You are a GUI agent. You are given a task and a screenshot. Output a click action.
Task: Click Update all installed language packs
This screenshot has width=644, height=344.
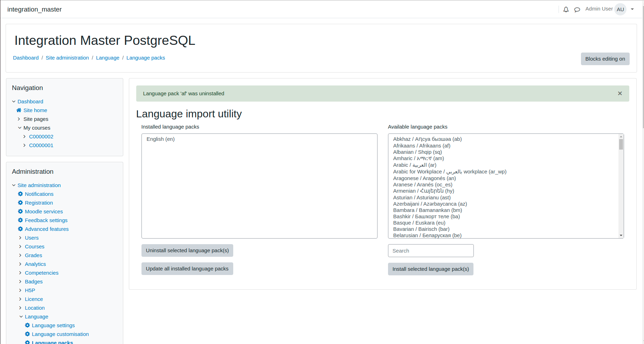pos(187,269)
